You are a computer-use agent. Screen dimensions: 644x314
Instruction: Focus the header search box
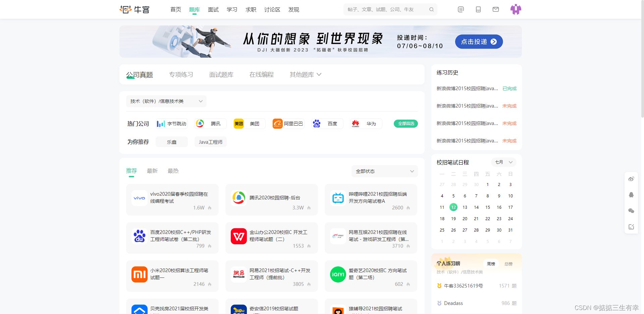click(390, 9)
